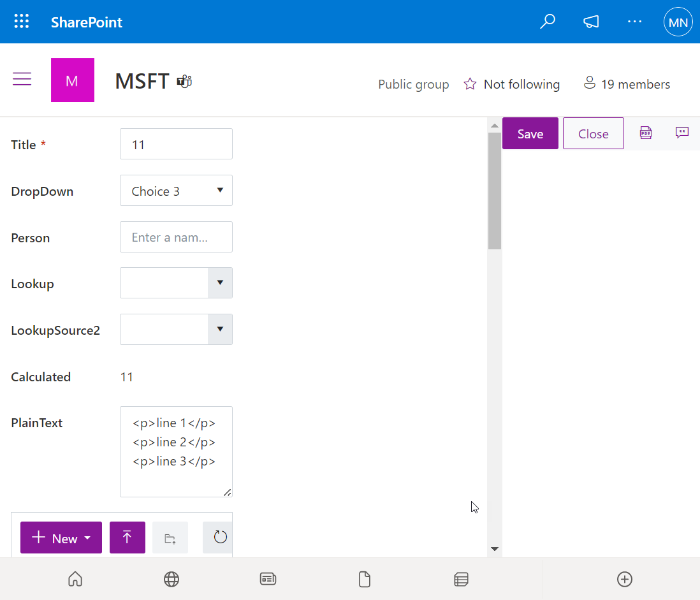Expand the DropDown Choice 3 selector

tap(176, 191)
